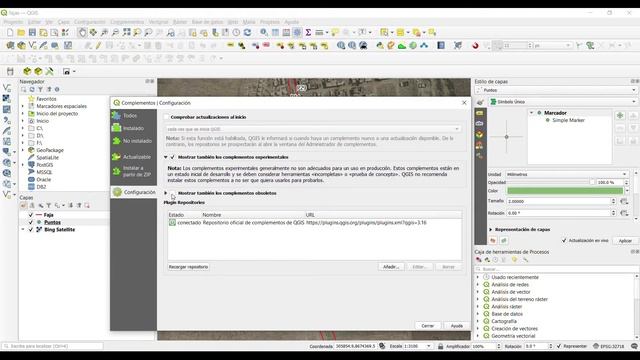Open the Statistical Summary sigma icon
Image resolution: width=640 pixels, height=360 pixels.
[x=308, y=32]
